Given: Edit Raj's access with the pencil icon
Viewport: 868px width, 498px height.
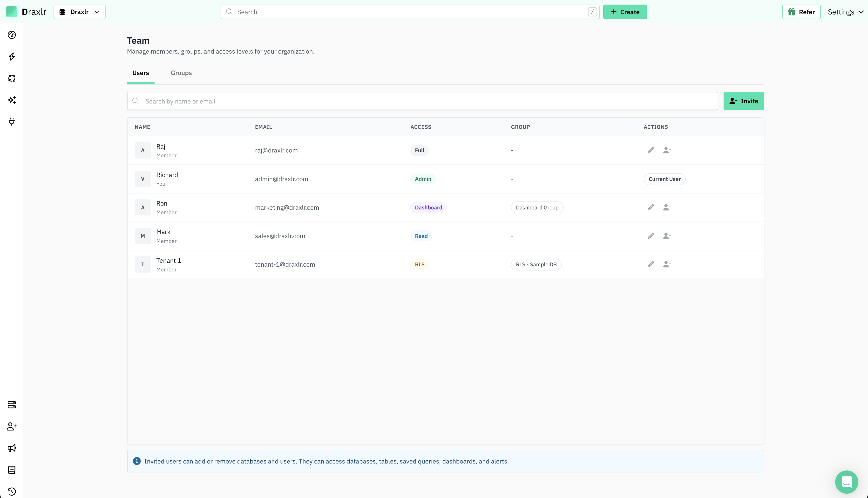Looking at the screenshot, I should [x=651, y=150].
